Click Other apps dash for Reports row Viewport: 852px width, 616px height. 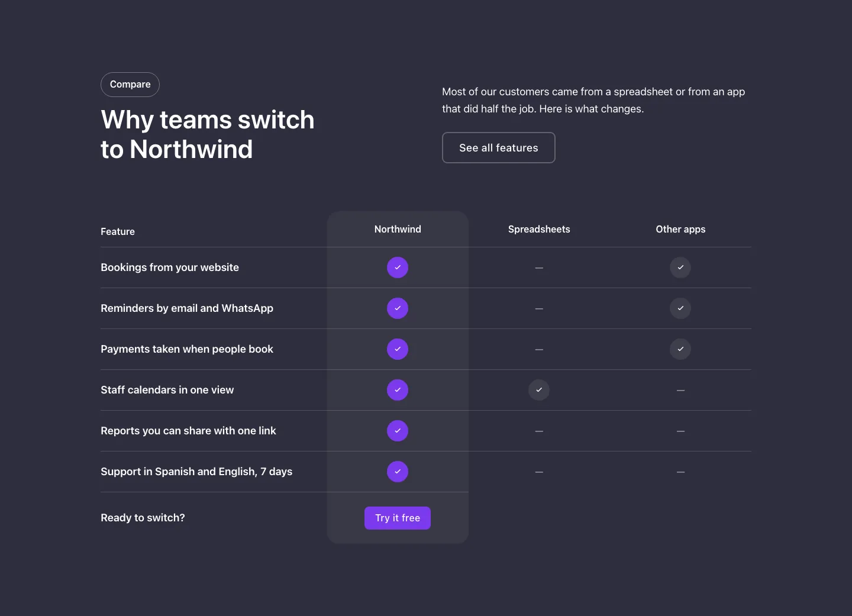[680, 431]
